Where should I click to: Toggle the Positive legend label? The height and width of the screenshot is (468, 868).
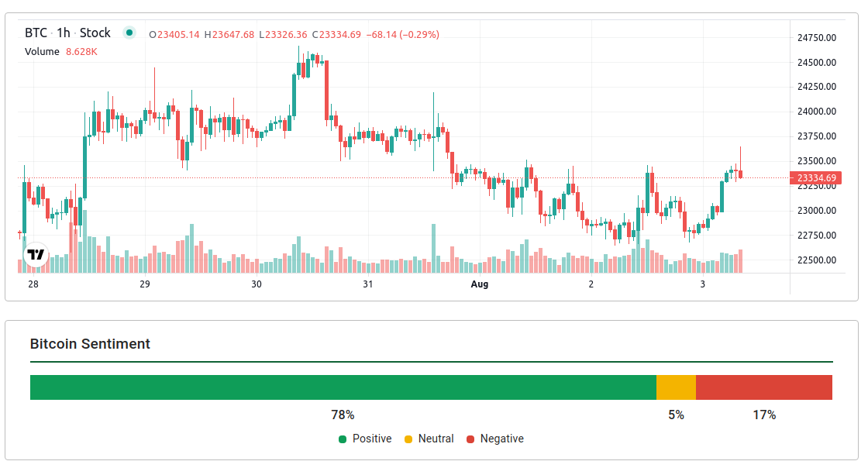[372, 439]
